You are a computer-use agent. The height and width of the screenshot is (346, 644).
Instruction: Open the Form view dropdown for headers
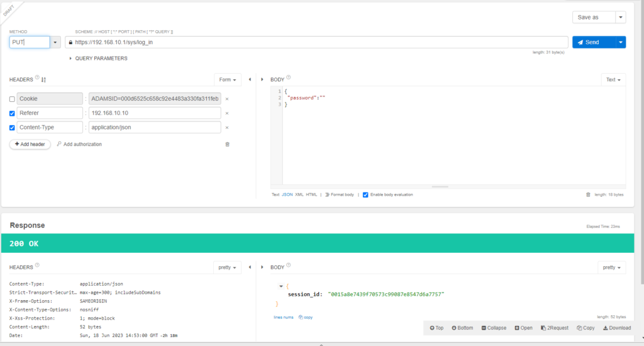pos(228,80)
